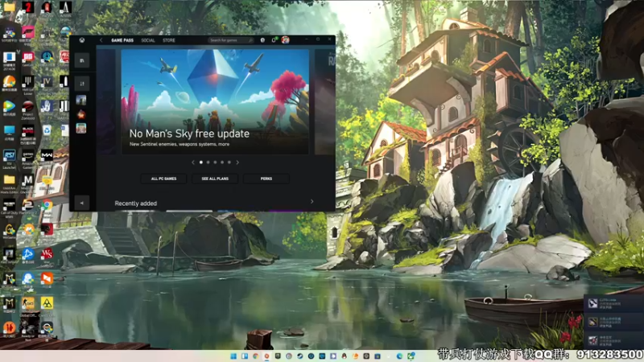Open the Xbox profile avatar
The width and height of the screenshot is (644, 362).
pyautogui.click(x=285, y=39)
